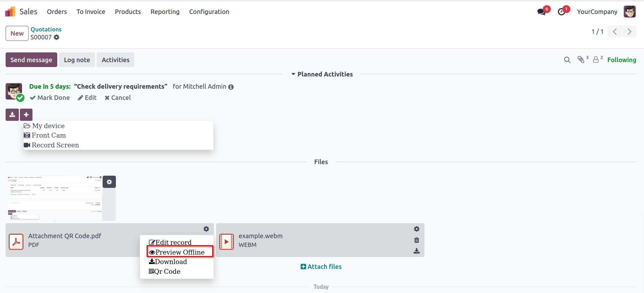
Task: Open the gear dropdown on screenshot thumbnail
Action: (x=109, y=182)
